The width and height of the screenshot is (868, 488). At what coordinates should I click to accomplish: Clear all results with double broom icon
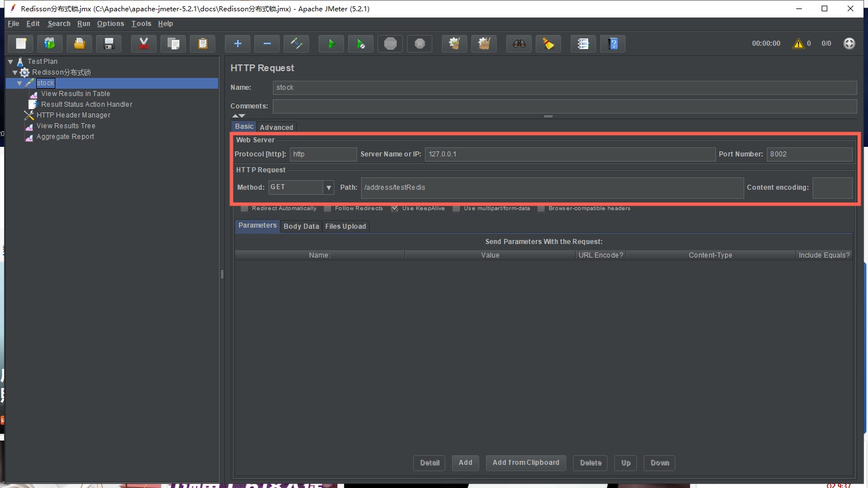point(484,43)
